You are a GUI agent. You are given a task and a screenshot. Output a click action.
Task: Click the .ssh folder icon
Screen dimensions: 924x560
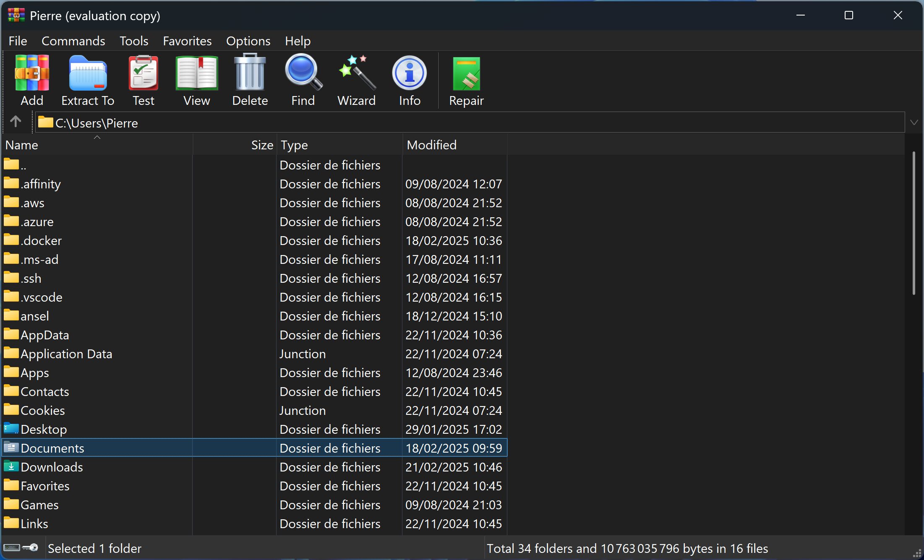[11, 277]
